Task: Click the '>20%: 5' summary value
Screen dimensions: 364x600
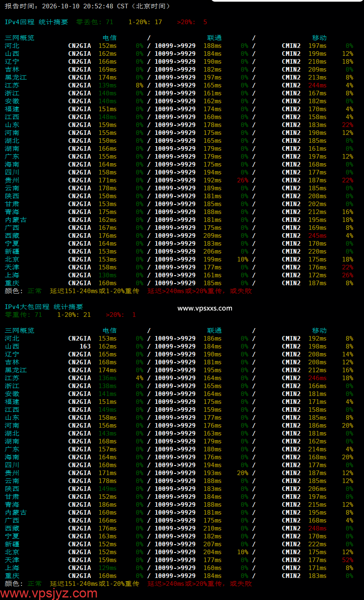Action: tap(192, 22)
